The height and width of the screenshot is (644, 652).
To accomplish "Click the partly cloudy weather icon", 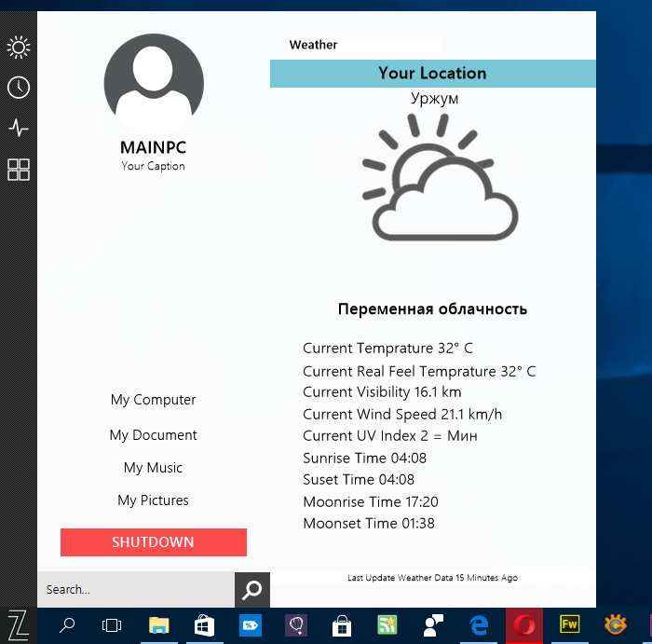I will (441, 177).
